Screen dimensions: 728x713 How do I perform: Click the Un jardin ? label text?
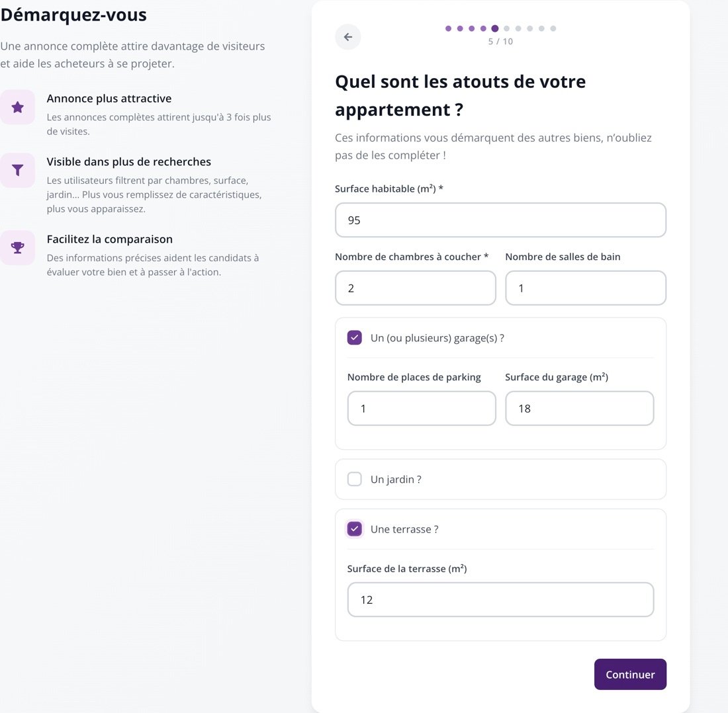pos(396,480)
